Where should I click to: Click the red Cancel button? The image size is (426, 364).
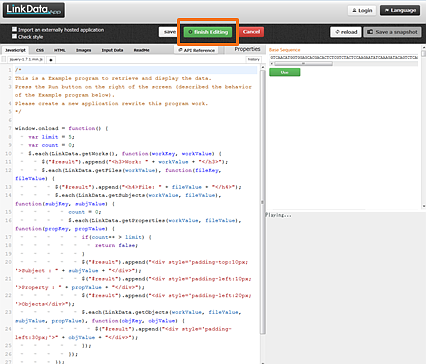click(251, 32)
